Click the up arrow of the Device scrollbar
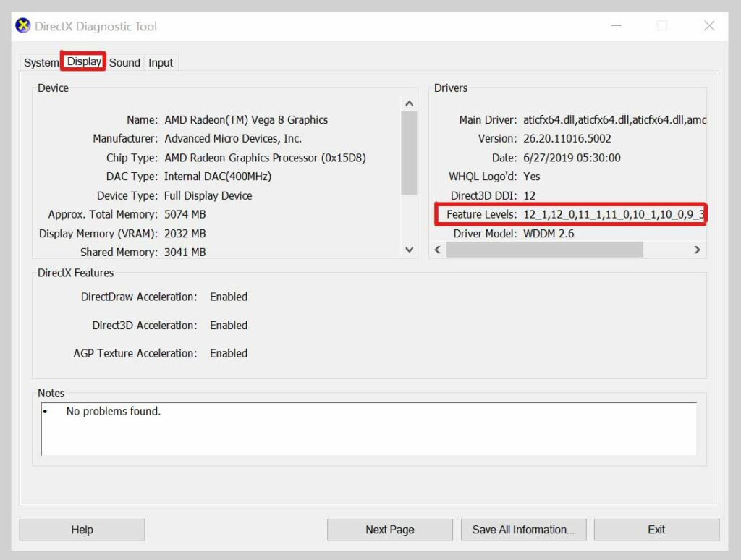The height and width of the screenshot is (560, 741). [x=410, y=103]
